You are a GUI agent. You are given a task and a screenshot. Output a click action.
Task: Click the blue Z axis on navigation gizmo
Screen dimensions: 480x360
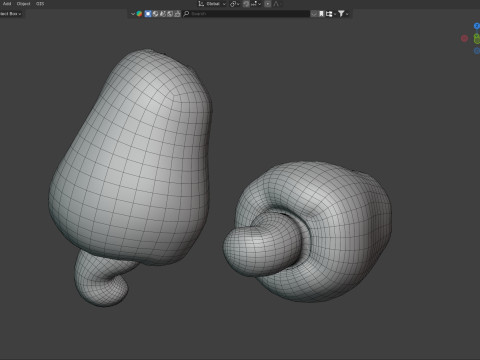click(x=477, y=26)
